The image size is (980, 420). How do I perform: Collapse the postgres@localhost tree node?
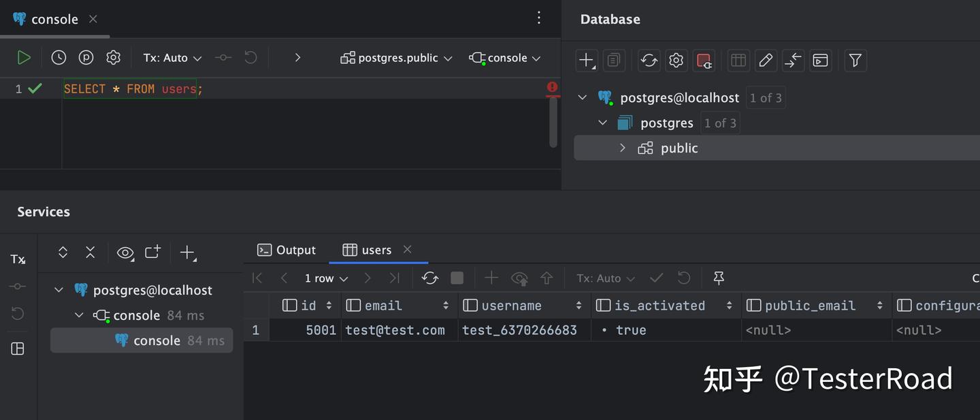point(583,97)
